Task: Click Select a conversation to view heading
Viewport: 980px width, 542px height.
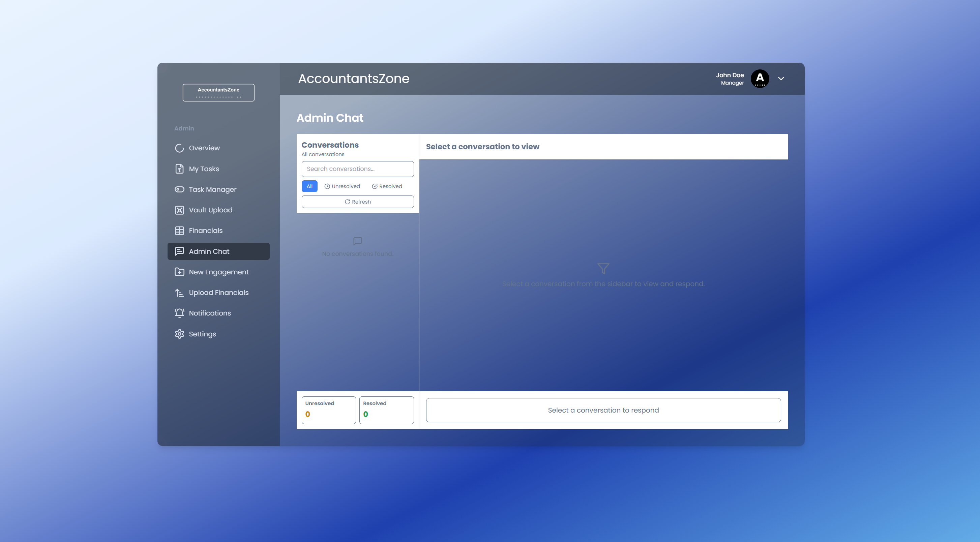Action: point(482,147)
